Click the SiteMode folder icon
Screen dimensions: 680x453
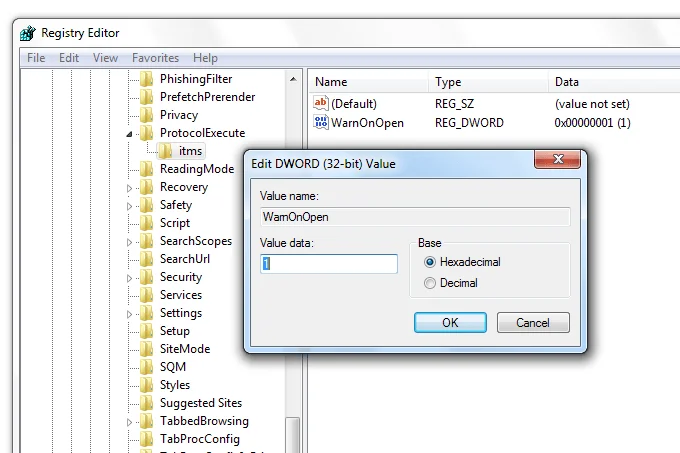click(147, 349)
